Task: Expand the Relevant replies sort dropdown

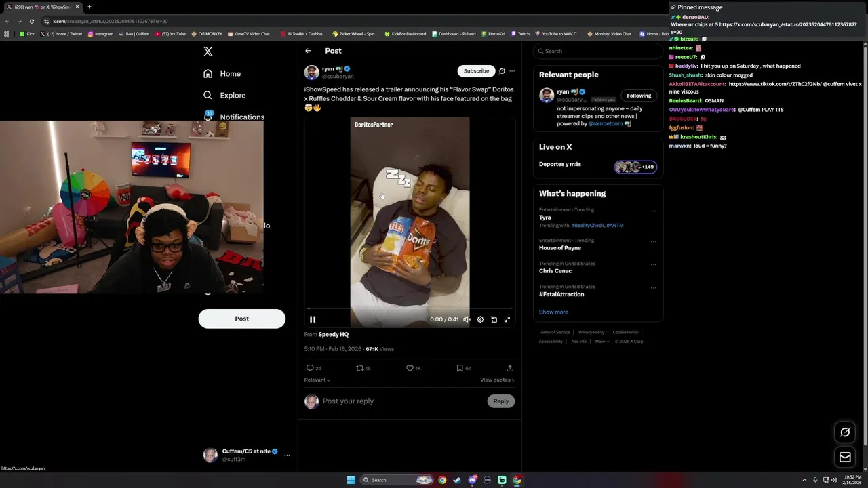Action: 317,380
